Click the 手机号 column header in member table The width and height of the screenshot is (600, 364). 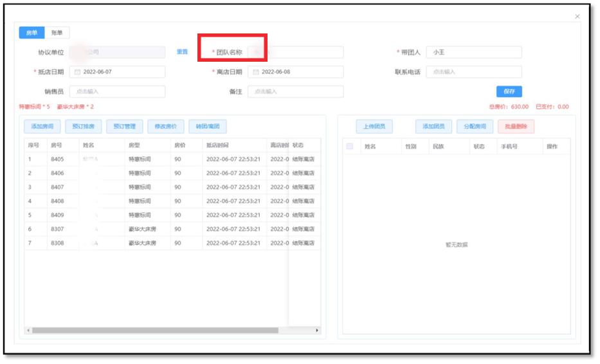click(x=509, y=146)
